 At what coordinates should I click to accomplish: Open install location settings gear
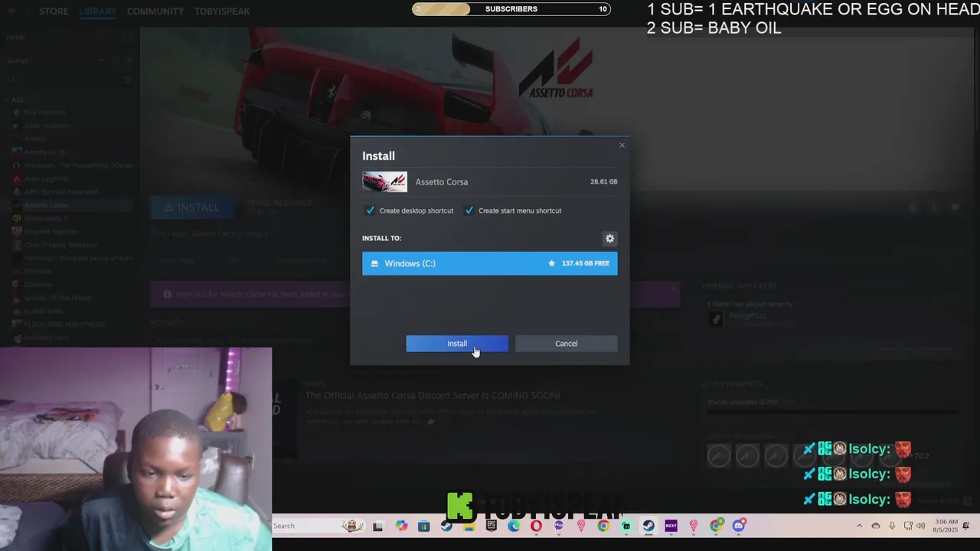click(x=609, y=239)
